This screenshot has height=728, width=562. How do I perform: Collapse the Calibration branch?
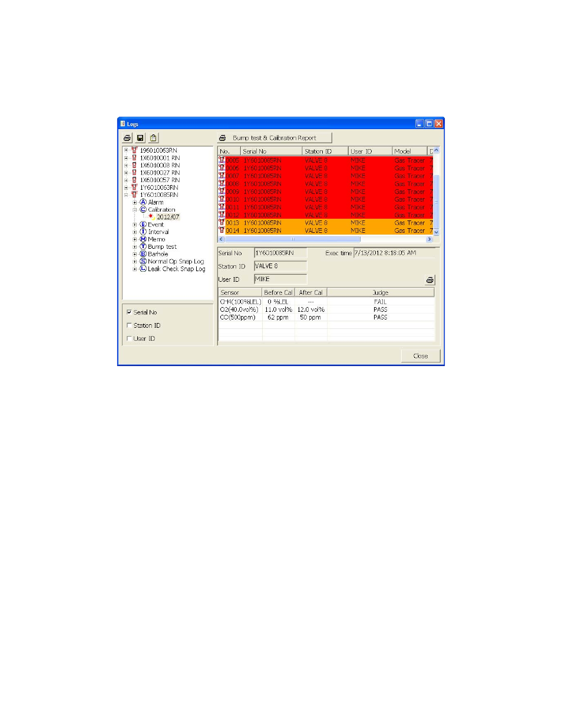pos(135,210)
